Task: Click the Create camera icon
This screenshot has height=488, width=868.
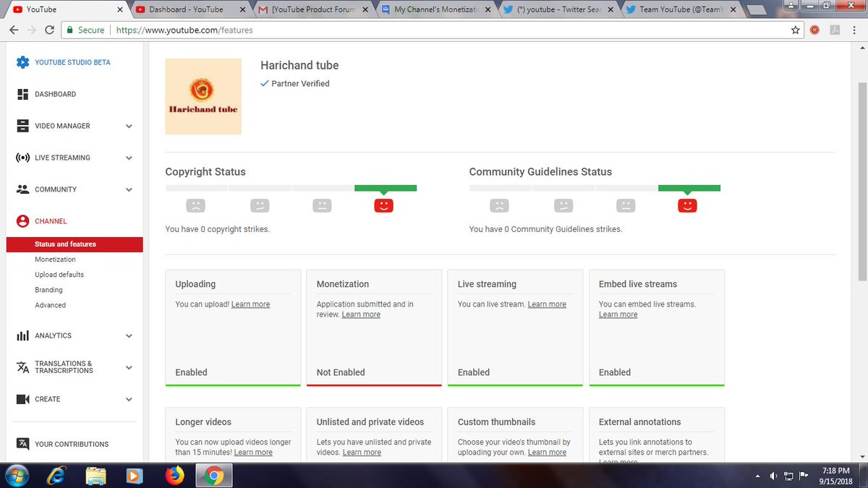Action: pyautogui.click(x=22, y=399)
